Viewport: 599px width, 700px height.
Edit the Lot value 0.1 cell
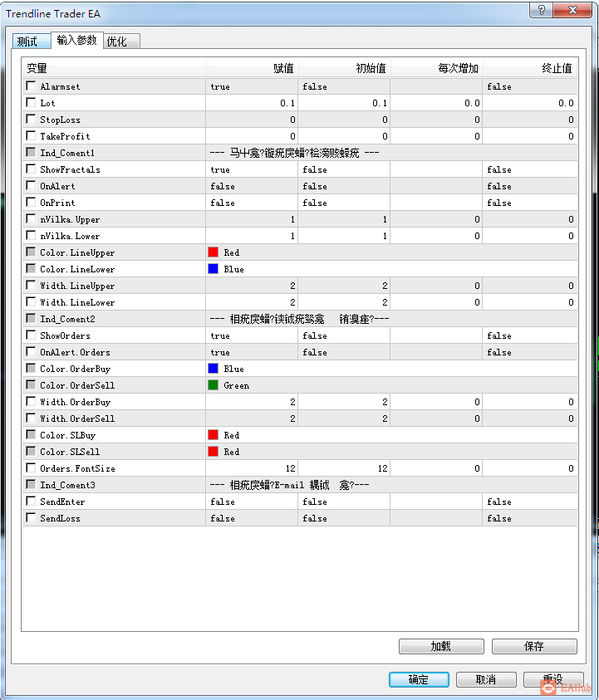pyautogui.click(x=252, y=103)
